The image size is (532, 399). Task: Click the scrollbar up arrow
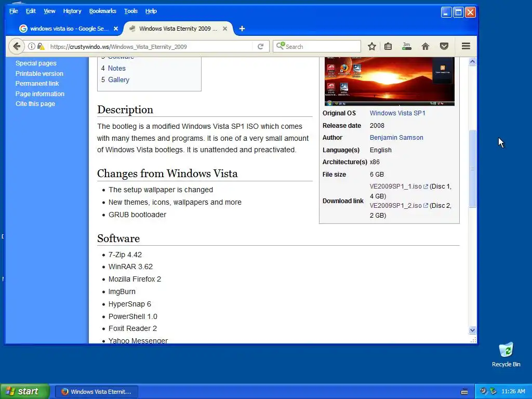click(472, 61)
